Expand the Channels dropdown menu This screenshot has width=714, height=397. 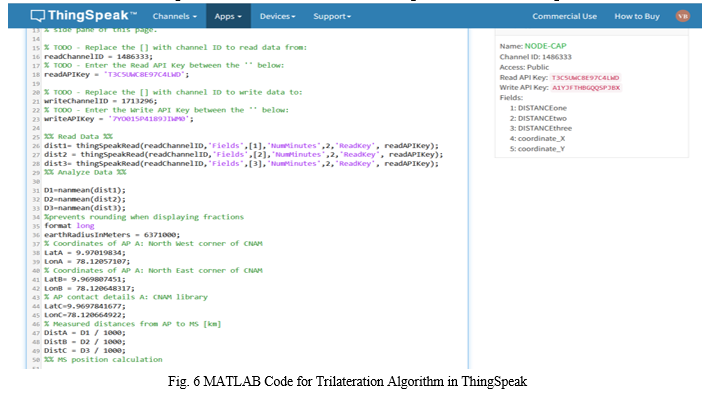(175, 16)
